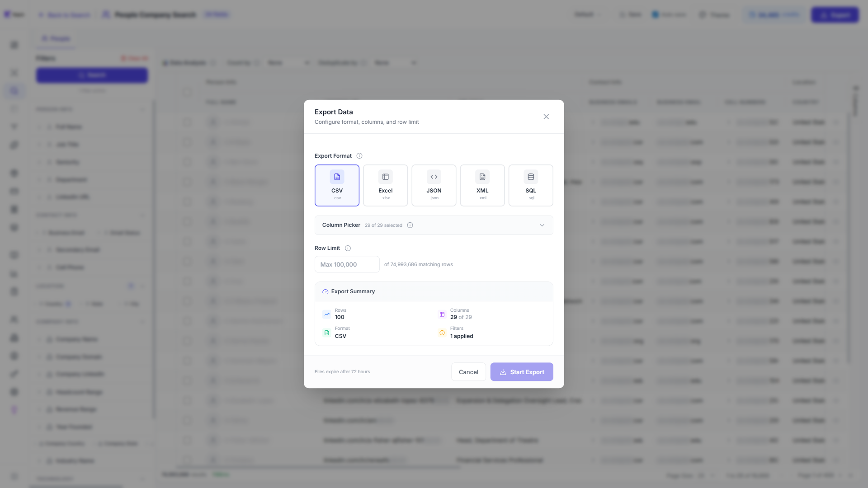The height and width of the screenshot is (488, 868).
Task: Select the Excel .xlsx export format
Action: tap(385, 185)
